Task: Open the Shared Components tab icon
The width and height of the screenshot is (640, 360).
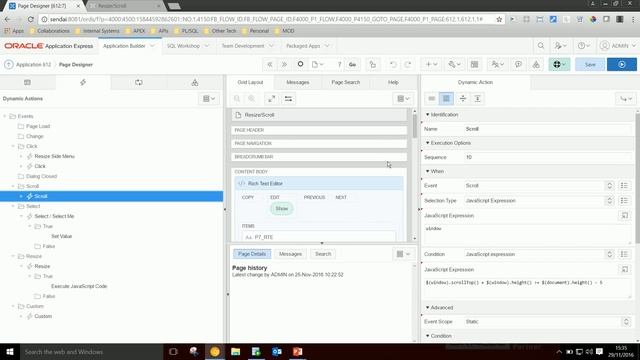Action: click(x=195, y=82)
